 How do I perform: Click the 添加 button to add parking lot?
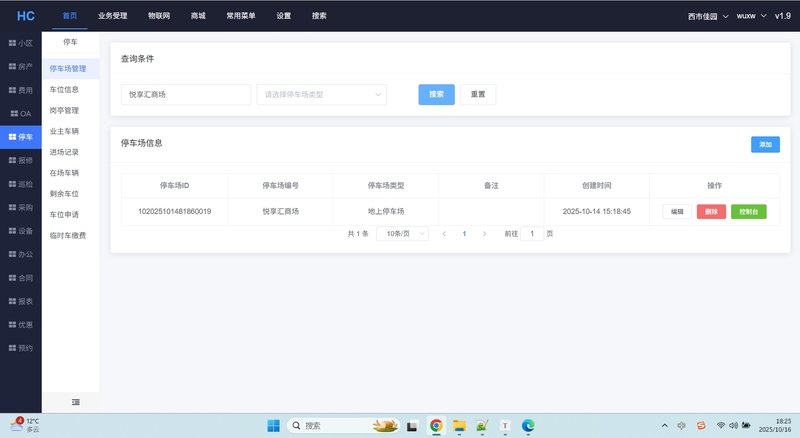point(765,144)
